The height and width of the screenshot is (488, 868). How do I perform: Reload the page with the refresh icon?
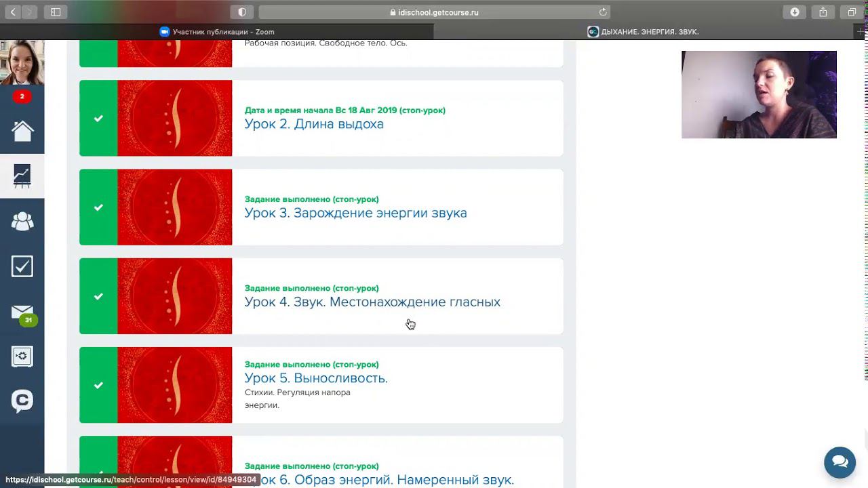pyautogui.click(x=603, y=12)
